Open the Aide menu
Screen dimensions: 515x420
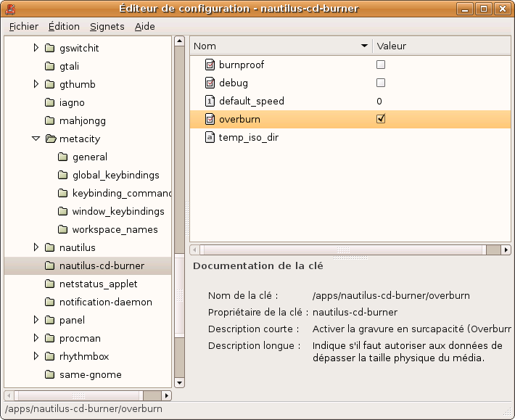point(145,26)
